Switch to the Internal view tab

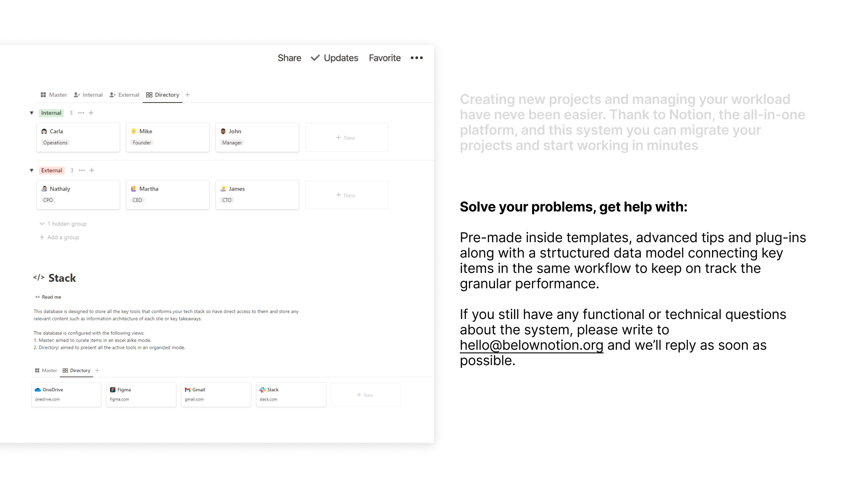coord(88,95)
